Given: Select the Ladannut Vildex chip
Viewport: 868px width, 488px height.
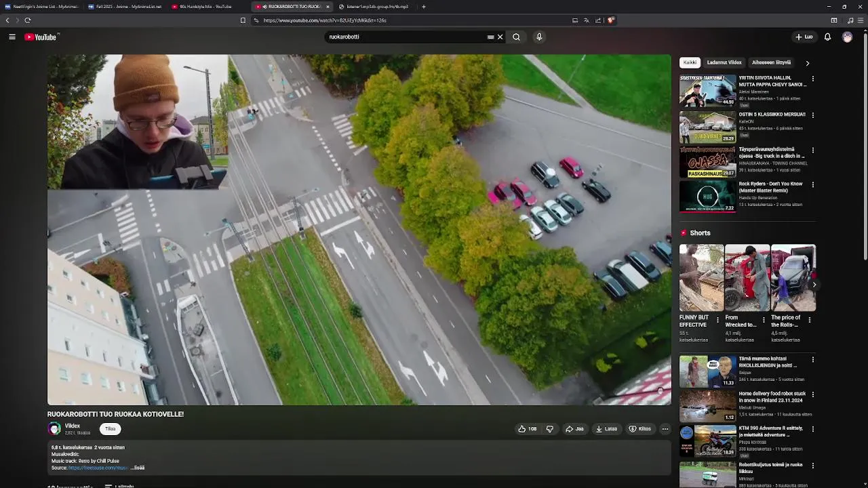Looking at the screenshot, I should point(724,62).
